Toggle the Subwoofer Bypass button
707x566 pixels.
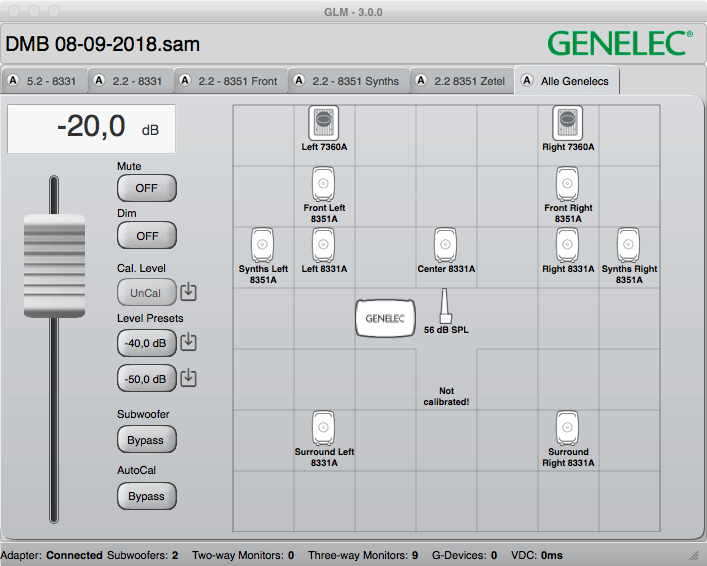pos(147,440)
